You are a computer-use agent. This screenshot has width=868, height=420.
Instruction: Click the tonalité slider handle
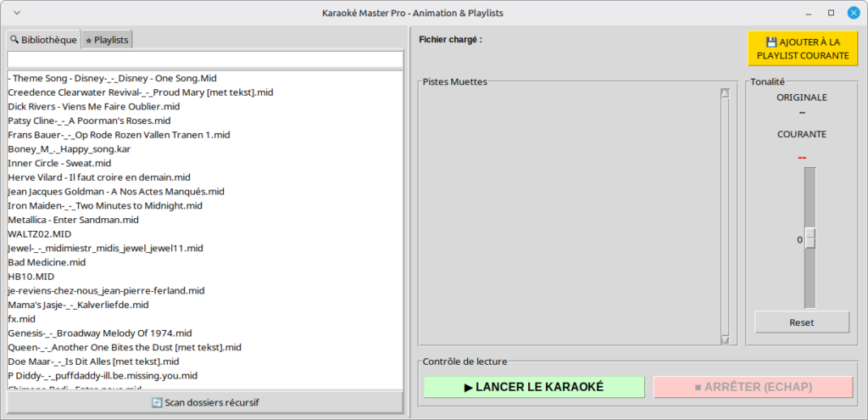810,238
